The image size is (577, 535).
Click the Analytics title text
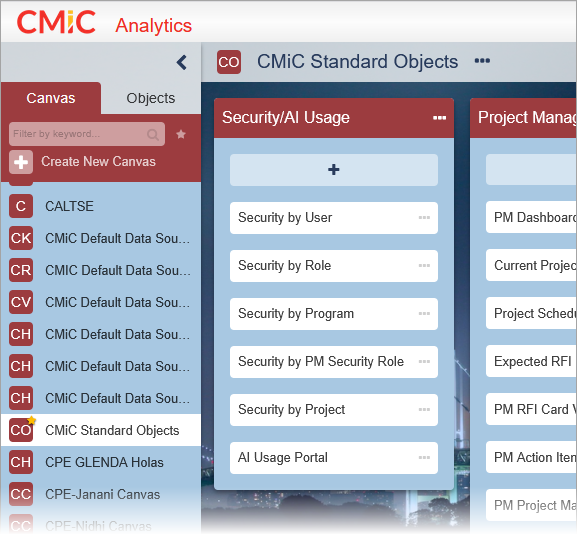click(x=153, y=26)
